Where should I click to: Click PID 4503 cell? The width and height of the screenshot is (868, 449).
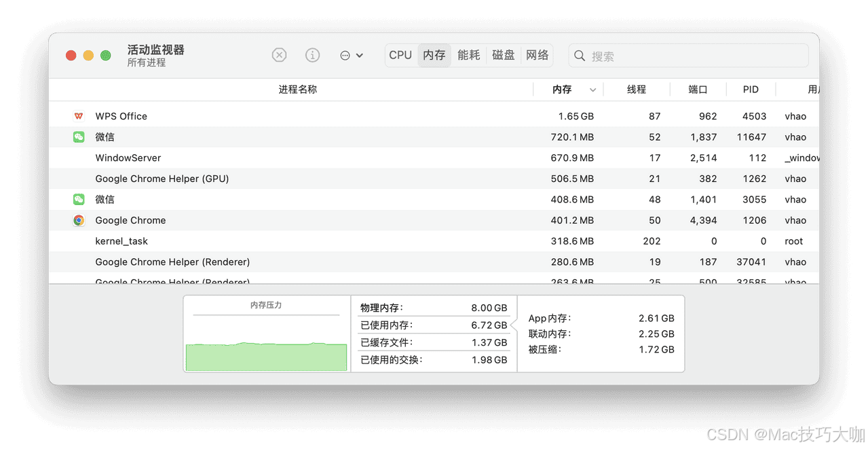[x=754, y=116]
